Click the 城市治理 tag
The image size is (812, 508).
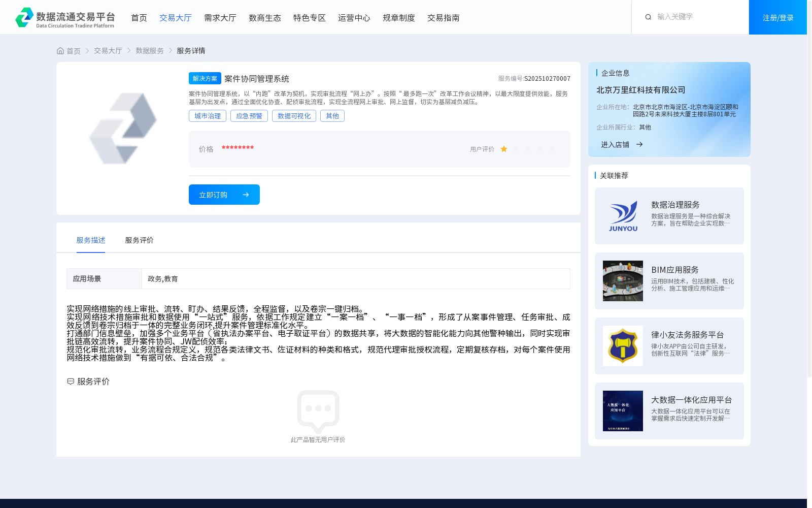(208, 116)
